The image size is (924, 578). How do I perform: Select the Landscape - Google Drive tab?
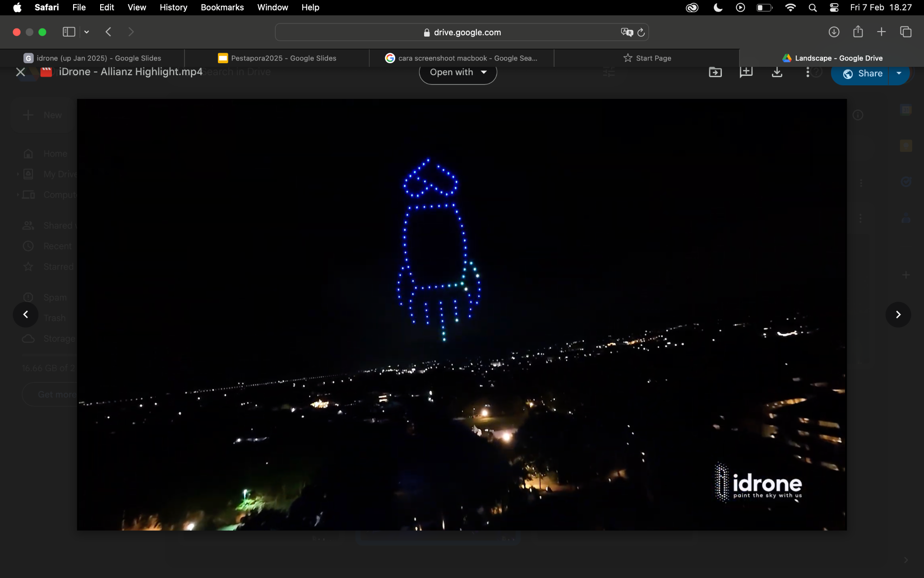click(832, 58)
